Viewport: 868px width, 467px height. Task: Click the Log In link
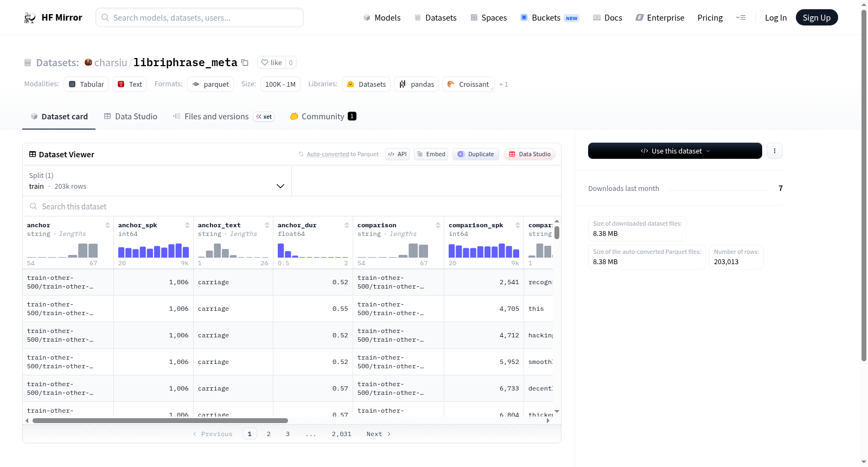[776, 18]
